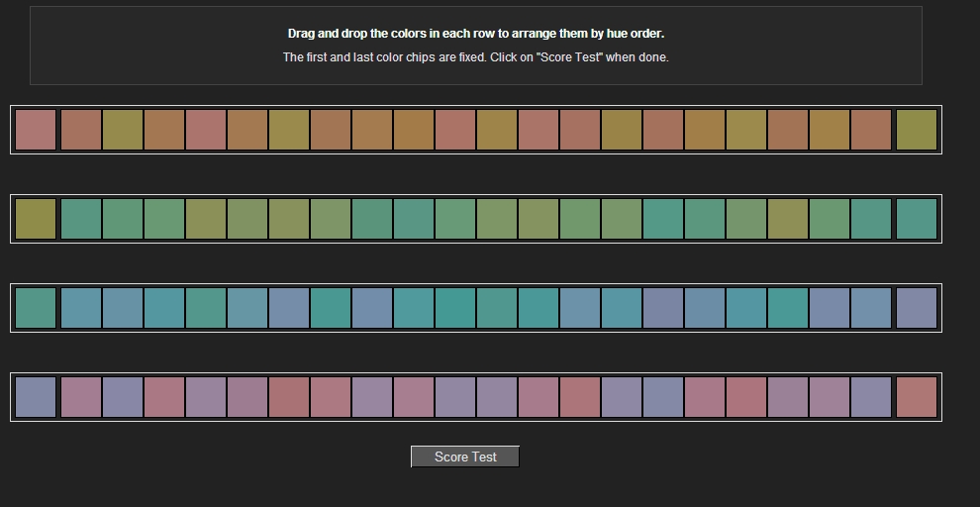Select the second-to-last chip in the first row
This screenshot has width=980, height=507.
coord(871,130)
